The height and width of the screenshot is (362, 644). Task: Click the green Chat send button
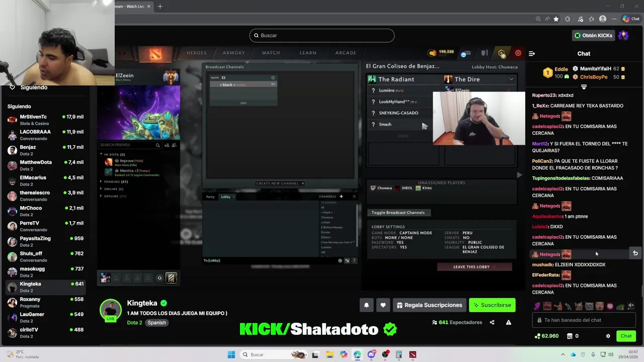626,336
